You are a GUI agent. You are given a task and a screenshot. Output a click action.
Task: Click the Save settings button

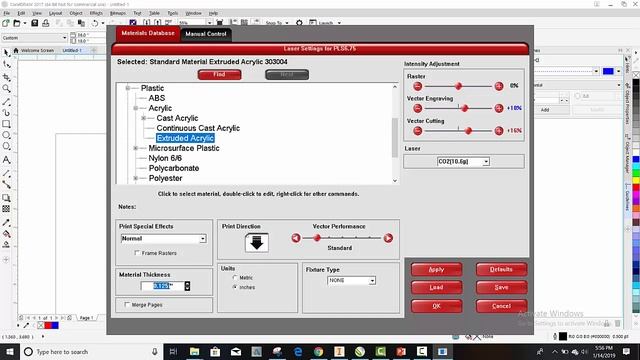pos(501,287)
